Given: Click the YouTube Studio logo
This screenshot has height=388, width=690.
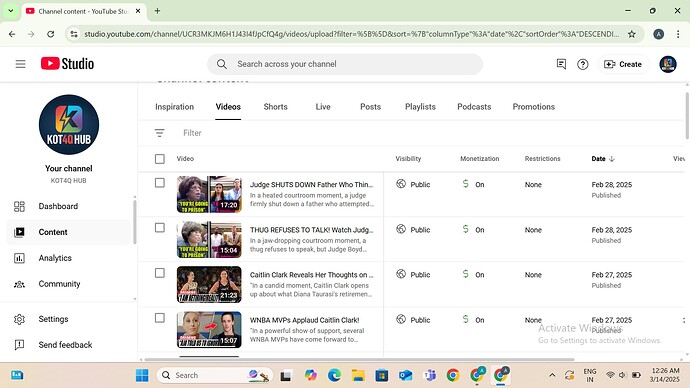Looking at the screenshot, I should (67, 64).
